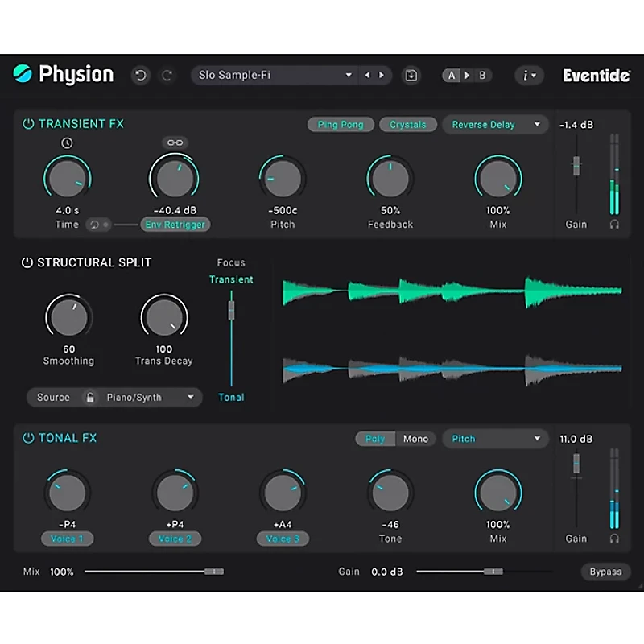Image resolution: width=644 pixels, height=644 pixels.
Task: Toggle tempo sync clock above Time knob
Action: (x=67, y=143)
